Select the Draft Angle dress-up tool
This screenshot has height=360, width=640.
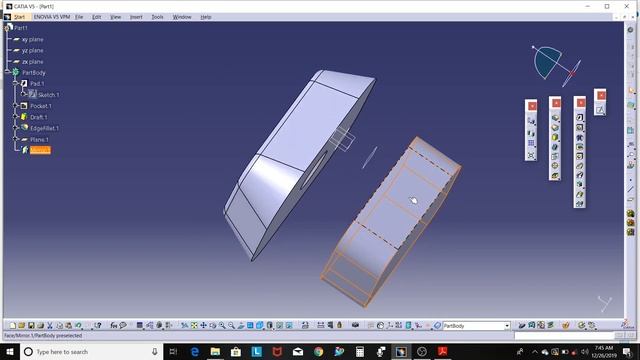(555, 138)
